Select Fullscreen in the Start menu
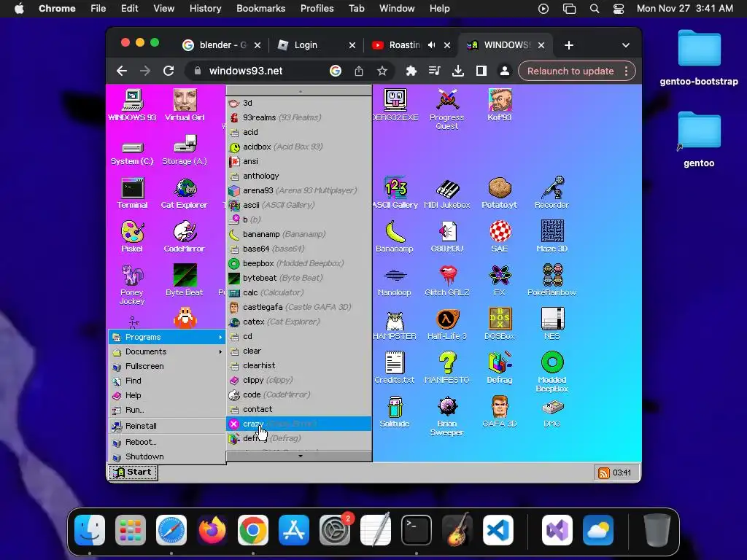 [x=167, y=366]
